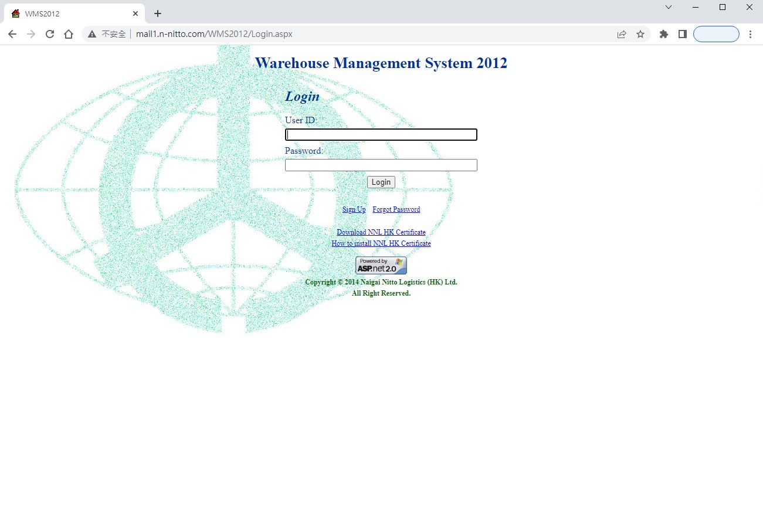This screenshot has height=532, width=763.
Task: Close the WMS2012 tab
Action: pos(135,13)
